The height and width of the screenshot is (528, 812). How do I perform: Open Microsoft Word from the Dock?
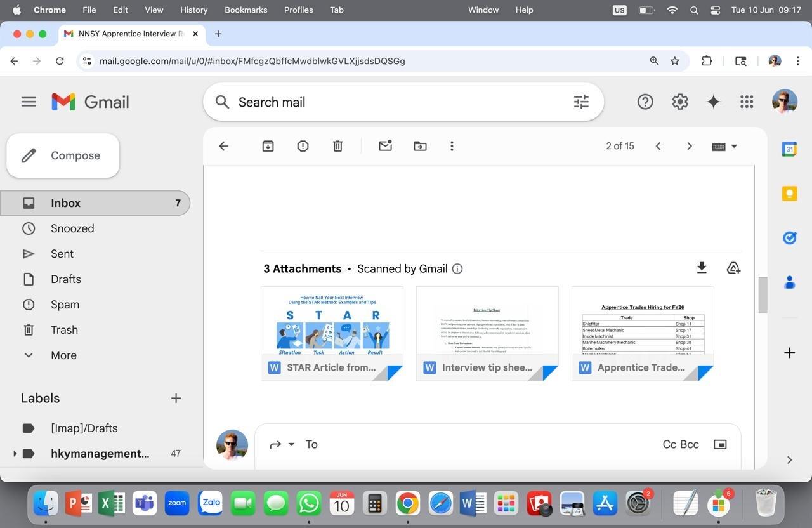[x=473, y=504]
